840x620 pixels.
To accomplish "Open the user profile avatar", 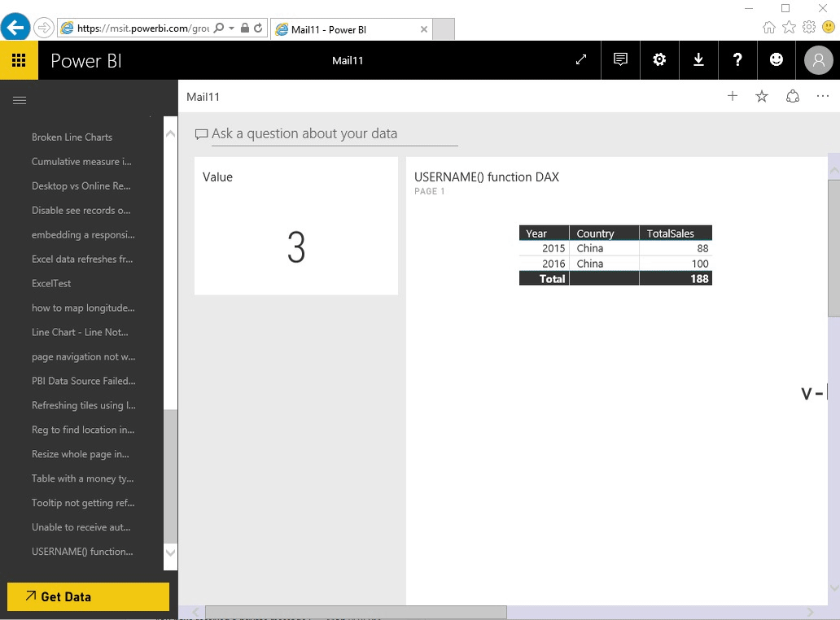I will (818, 60).
